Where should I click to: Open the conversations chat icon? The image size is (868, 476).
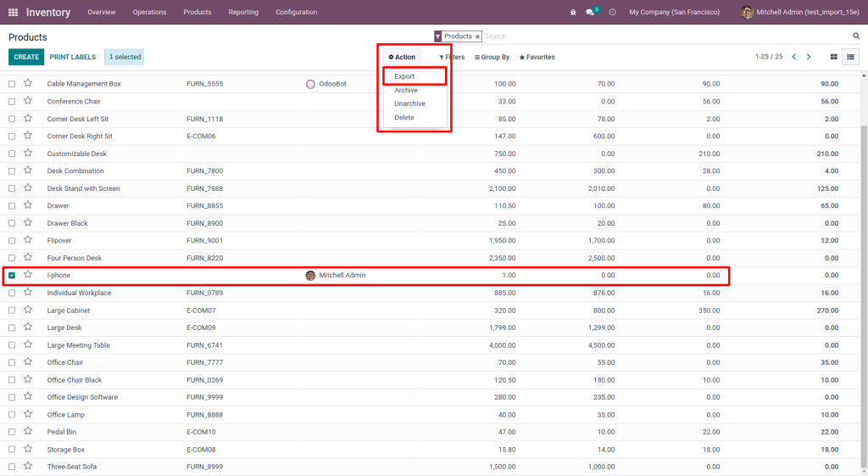click(x=590, y=12)
